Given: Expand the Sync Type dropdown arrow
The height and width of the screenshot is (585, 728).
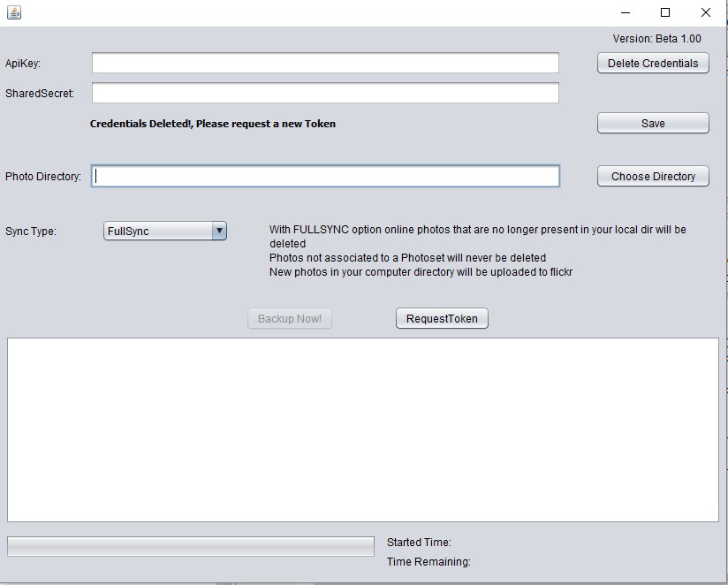Looking at the screenshot, I should point(219,231).
